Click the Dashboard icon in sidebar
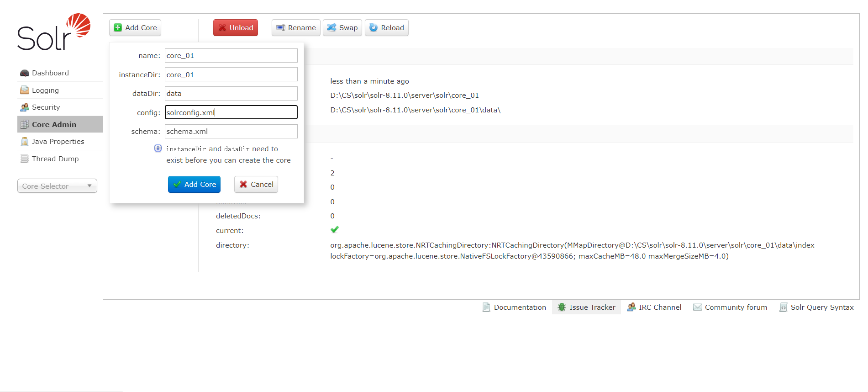868x392 pixels. 25,73
